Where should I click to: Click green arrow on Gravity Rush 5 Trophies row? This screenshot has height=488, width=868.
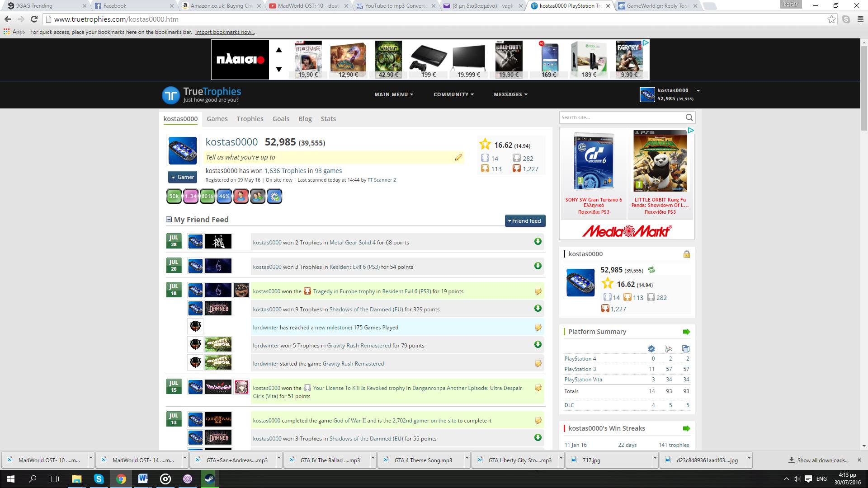pyautogui.click(x=538, y=344)
